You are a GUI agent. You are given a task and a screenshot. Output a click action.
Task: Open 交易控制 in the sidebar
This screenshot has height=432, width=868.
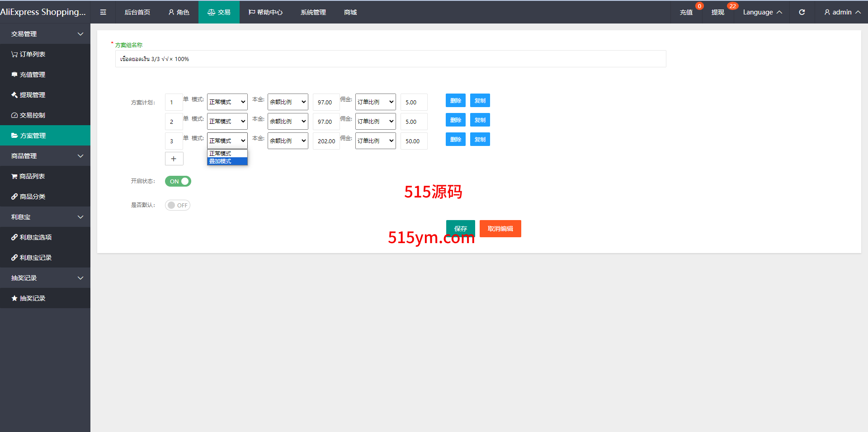[28, 115]
